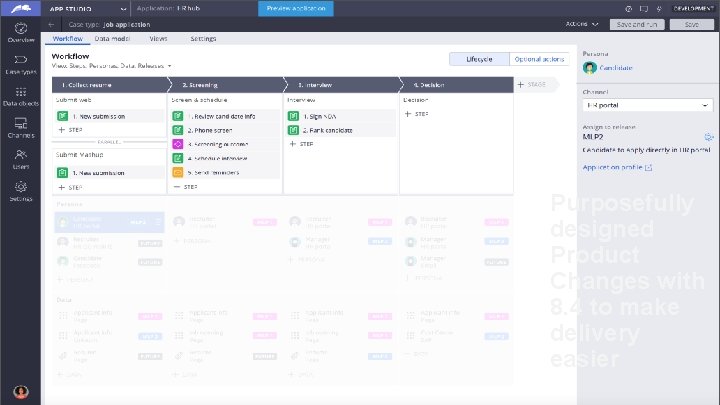Click the Pega logo at top left
This screenshot has width=720, height=405.
pos(21,8)
